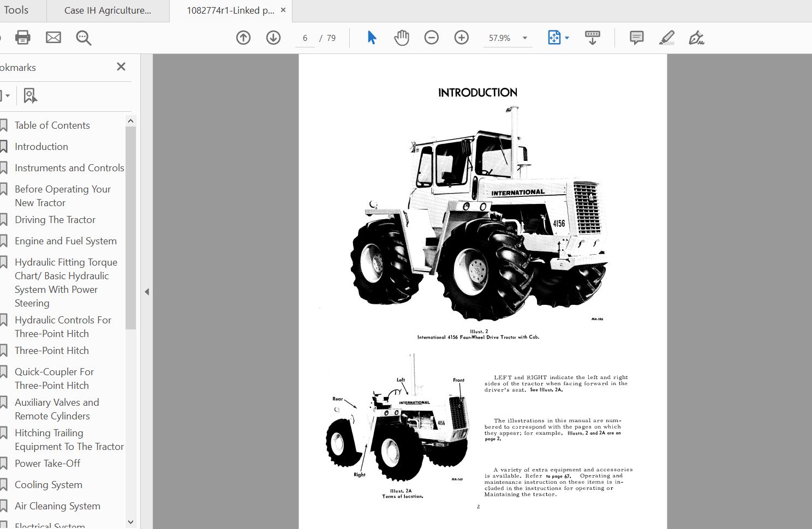The height and width of the screenshot is (529, 812).
Task: Click the 'LEFT and RIGHT indicate' paragraph
Action: 556,383
